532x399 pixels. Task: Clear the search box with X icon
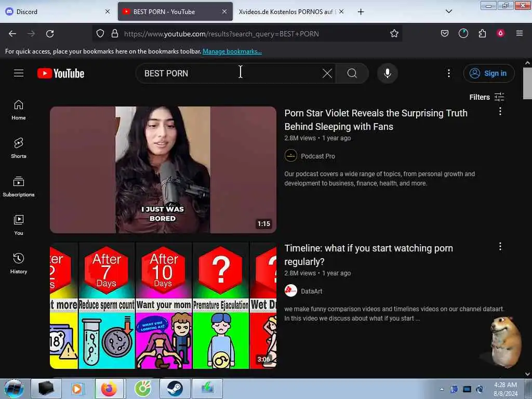click(x=327, y=73)
